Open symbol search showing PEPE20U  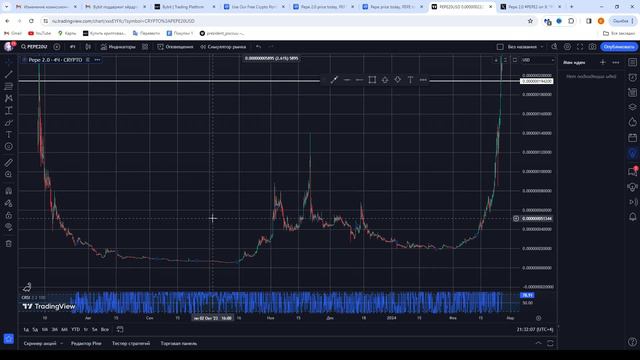(35, 47)
